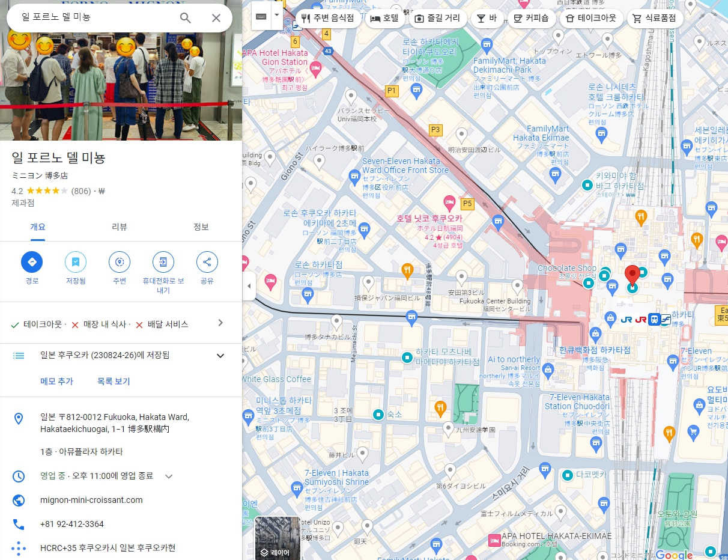Filter by 주변 음식점 restaurants chip
This screenshot has height=560, width=728.
[x=327, y=18]
